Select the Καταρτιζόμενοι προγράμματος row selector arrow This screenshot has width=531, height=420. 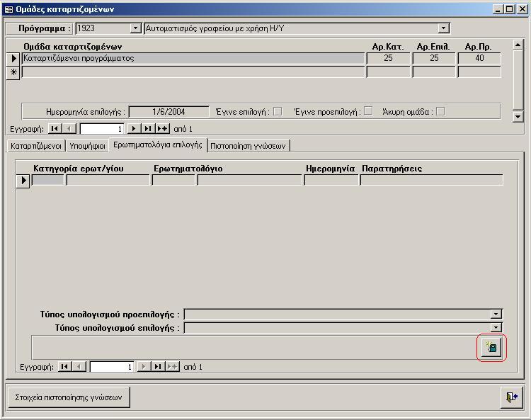tap(13, 59)
